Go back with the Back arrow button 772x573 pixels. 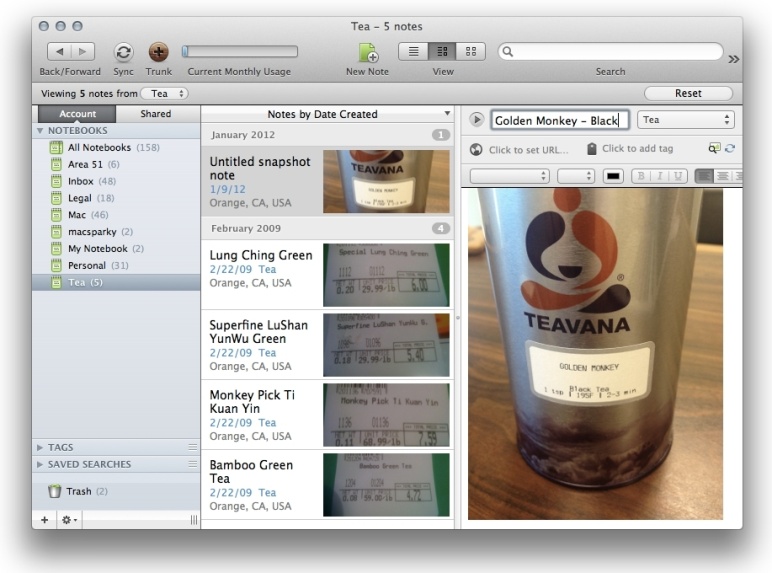coord(60,52)
